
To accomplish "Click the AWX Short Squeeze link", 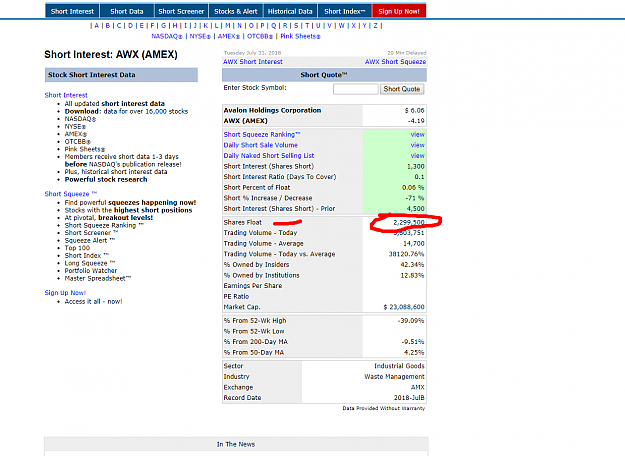I will (395, 62).
